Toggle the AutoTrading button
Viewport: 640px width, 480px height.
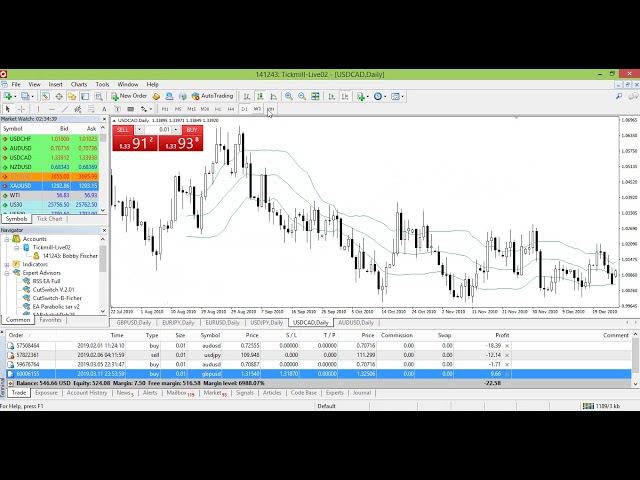[x=212, y=96]
